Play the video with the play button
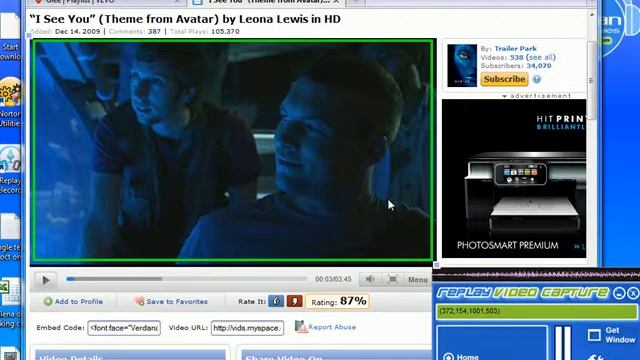This screenshot has height=360, width=640. (45, 280)
